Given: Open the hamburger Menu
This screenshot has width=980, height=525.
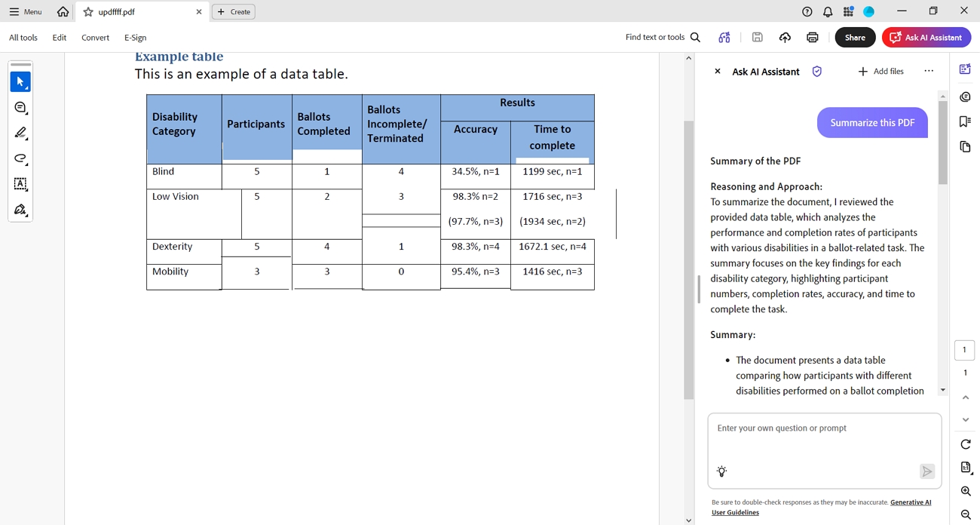Looking at the screenshot, I should [x=26, y=11].
